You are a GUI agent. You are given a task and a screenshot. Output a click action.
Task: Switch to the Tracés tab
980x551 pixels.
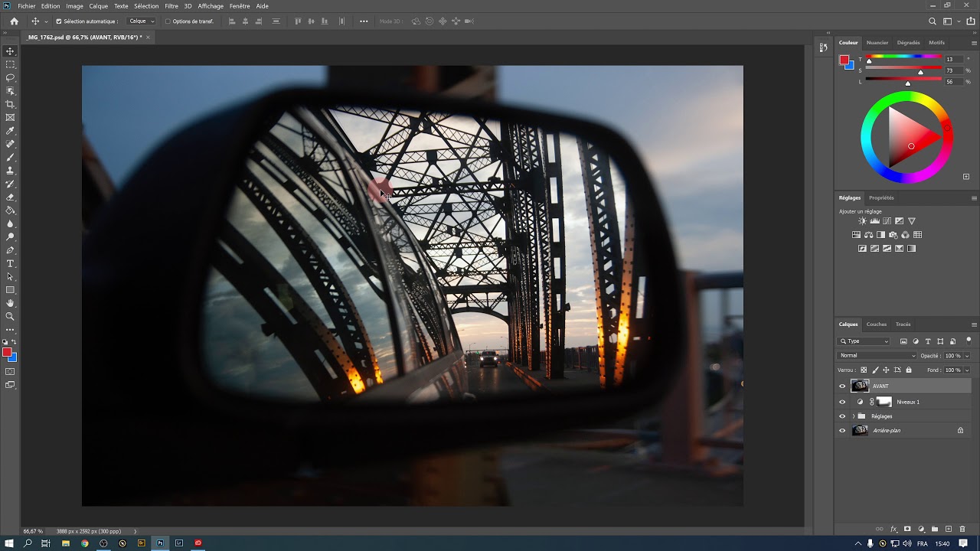(x=903, y=324)
